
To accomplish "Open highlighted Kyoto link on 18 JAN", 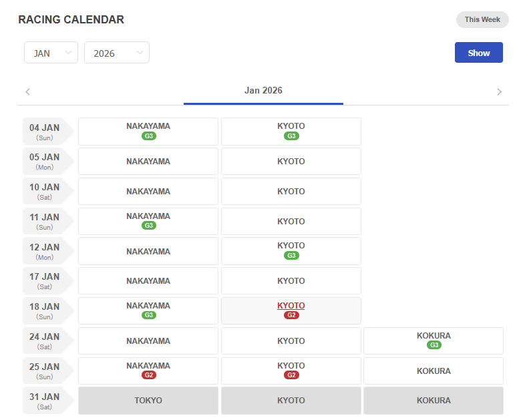I will [291, 306].
